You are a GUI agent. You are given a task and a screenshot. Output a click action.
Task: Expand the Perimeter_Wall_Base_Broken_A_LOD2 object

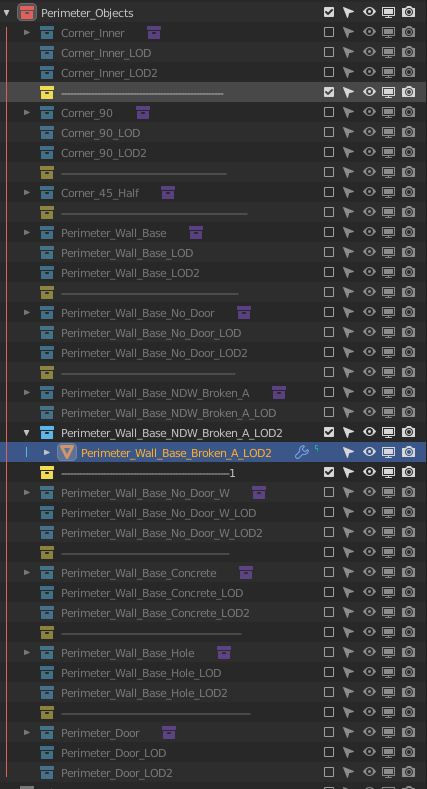tap(47, 452)
